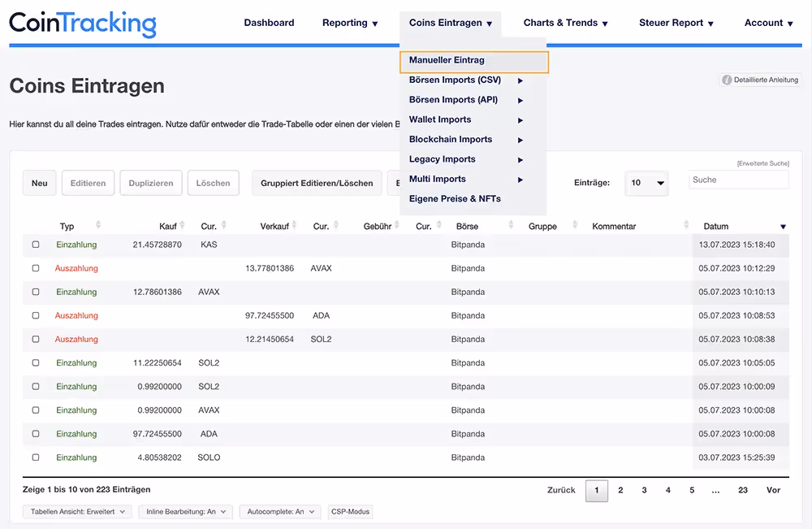Image resolution: width=812 pixels, height=529 pixels.
Task: Open Multi Imports submenu
Action: point(466,180)
